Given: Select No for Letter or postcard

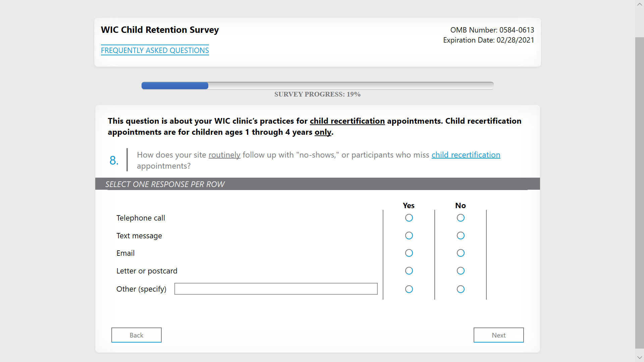Looking at the screenshot, I should [x=461, y=271].
